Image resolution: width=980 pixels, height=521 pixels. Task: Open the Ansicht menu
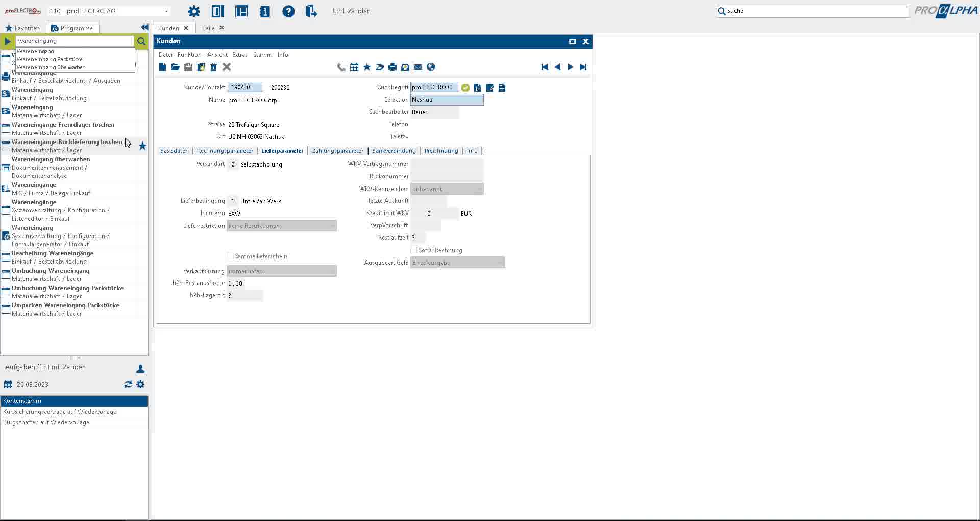pos(217,55)
